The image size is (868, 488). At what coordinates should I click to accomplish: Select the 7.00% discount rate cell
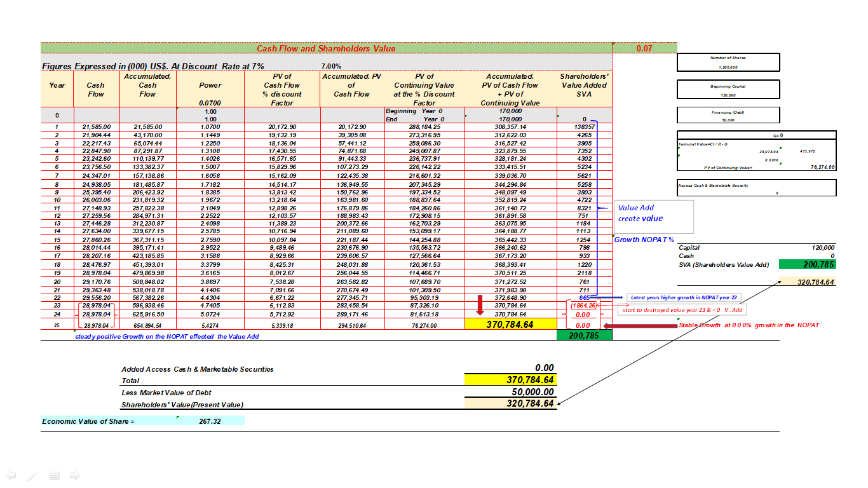(x=331, y=66)
